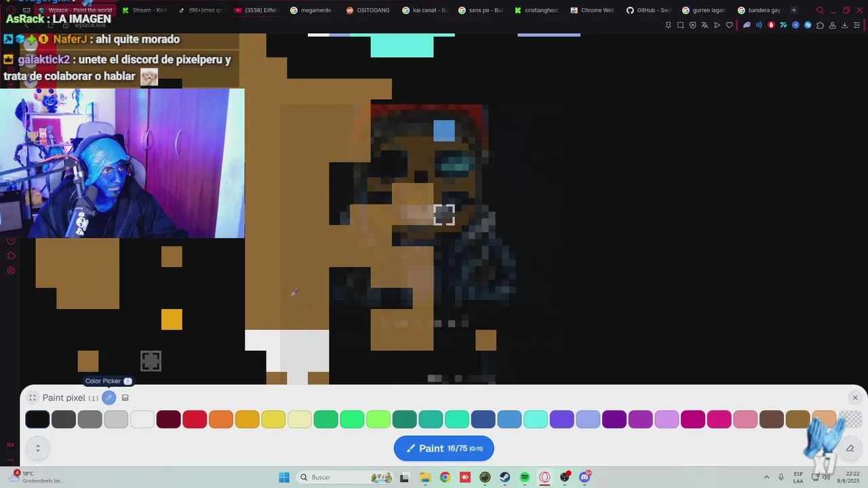
Task: Expand the color palette up-down chevron
Action: point(38,448)
